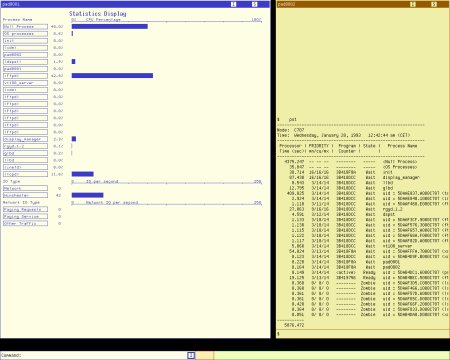The image size is (450, 360).
Task: Pick display_manager in Statistics Display list
Action: click(25, 139)
